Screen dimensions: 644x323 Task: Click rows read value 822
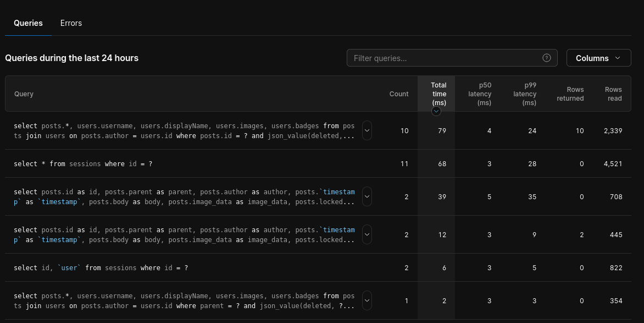tap(616, 268)
